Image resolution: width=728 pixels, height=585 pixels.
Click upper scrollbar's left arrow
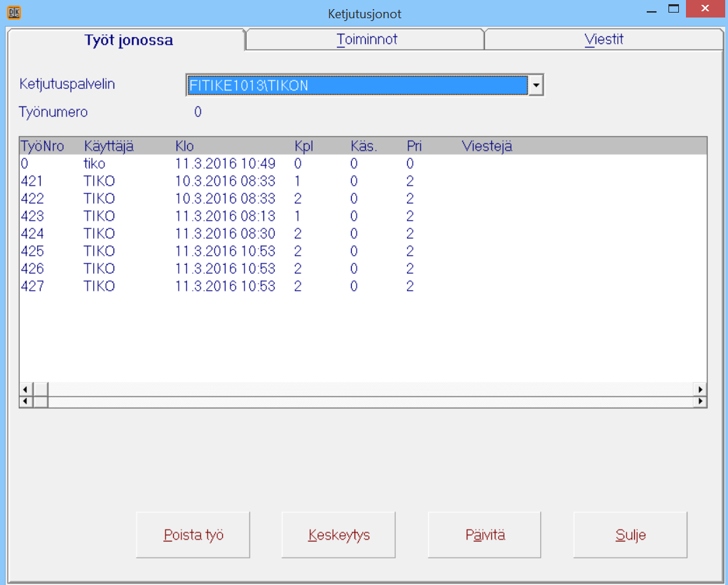(x=25, y=389)
